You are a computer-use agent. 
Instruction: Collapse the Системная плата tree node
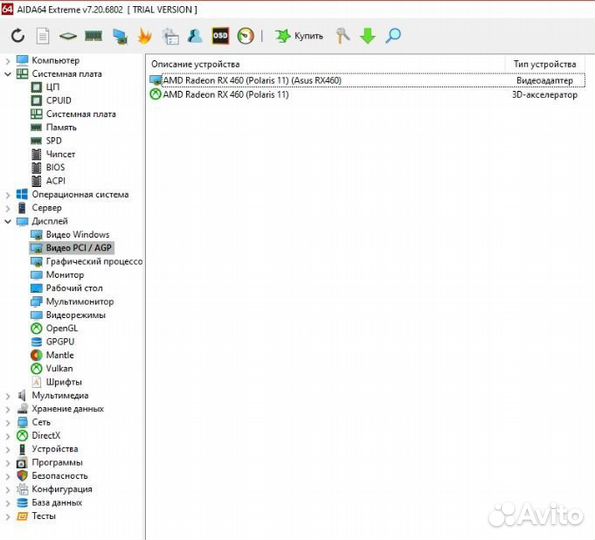tap(8, 74)
